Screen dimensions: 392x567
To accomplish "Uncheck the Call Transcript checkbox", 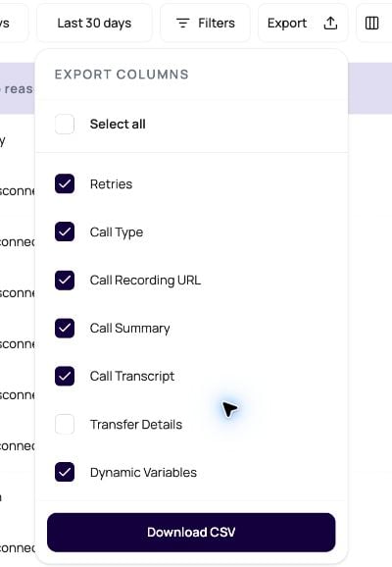I will click(65, 376).
